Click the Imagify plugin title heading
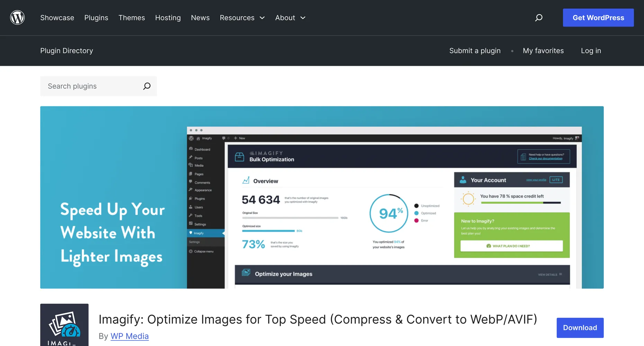Viewport: 644px width, 346px height. [x=318, y=319]
